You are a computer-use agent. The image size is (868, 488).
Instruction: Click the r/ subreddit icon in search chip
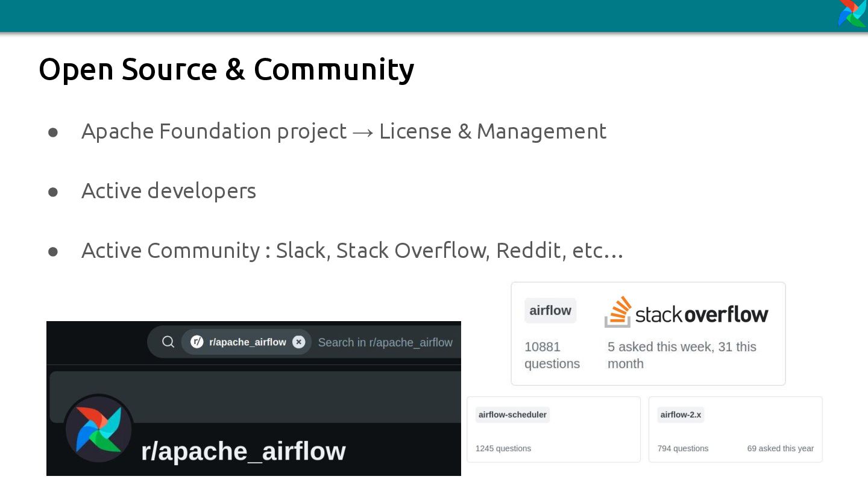click(x=197, y=342)
